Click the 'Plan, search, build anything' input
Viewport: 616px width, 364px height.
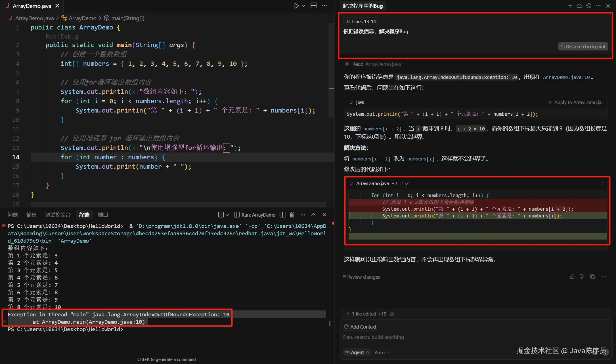(x=373, y=337)
